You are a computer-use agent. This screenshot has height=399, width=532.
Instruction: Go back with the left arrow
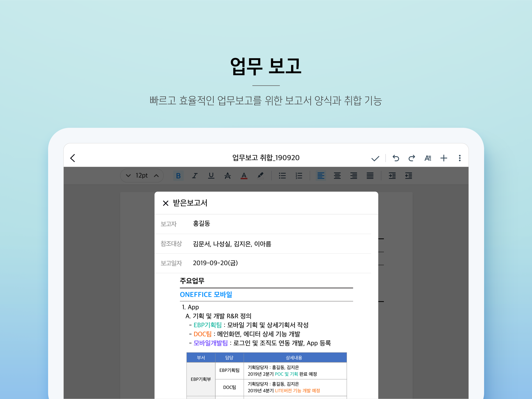click(73, 158)
